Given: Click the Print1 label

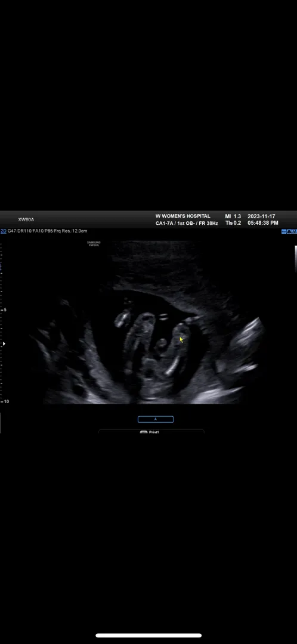Looking at the screenshot, I should pyautogui.click(x=154, y=432).
